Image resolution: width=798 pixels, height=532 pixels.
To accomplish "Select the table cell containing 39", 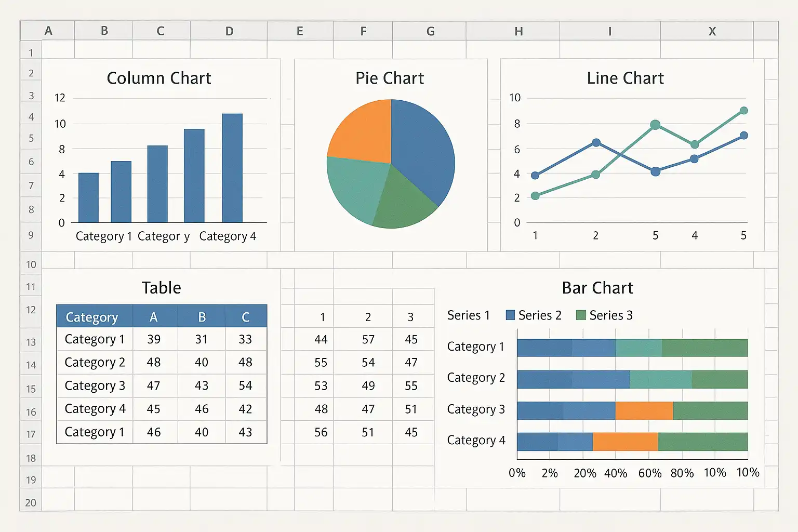I will point(154,339).
